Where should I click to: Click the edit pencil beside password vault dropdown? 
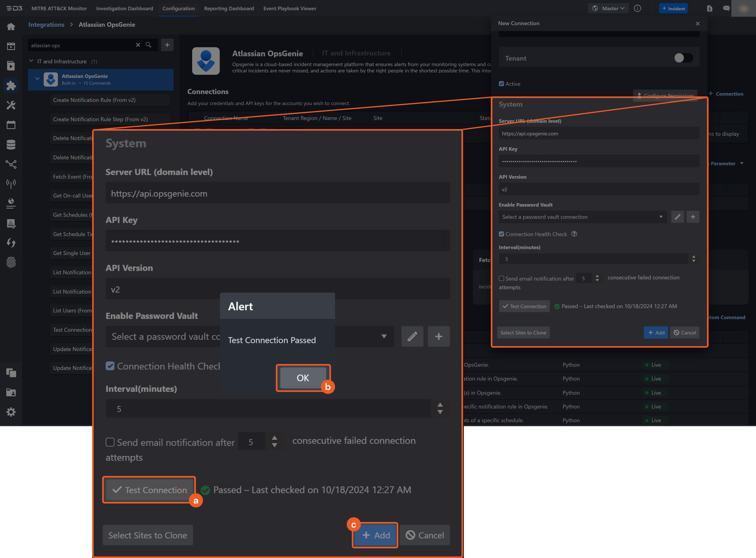(x=412, y=336)
